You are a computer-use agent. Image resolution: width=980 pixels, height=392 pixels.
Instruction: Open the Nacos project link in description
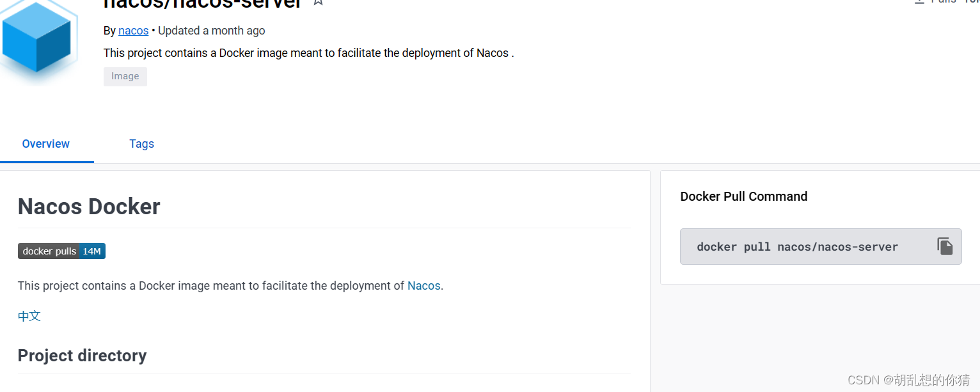[423, 285]
